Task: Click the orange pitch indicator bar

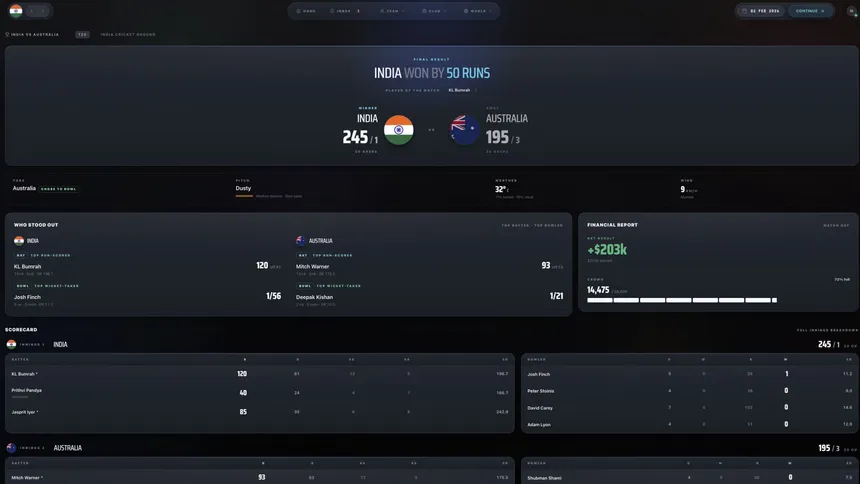Action: [x=244, y=195]
